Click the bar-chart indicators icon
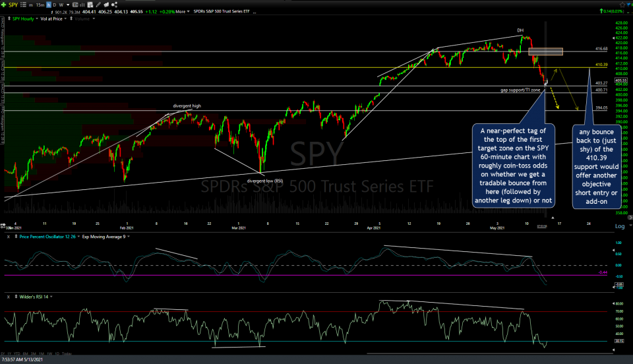This screenshot has width=633, height=364. 82,5
